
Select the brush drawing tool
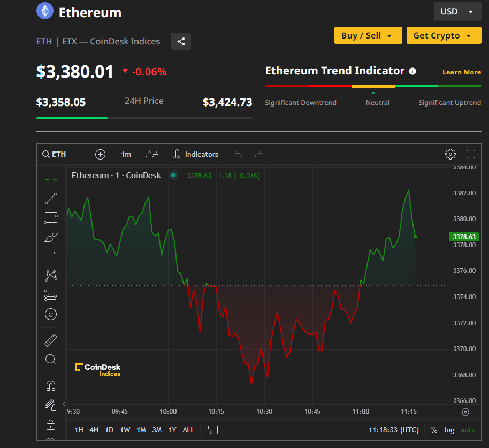pos(51,238)
